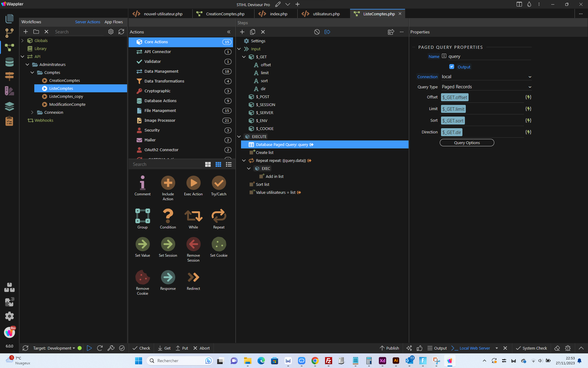Open the Database Manager sidebar icon
Image resolution: width=588 pixels, height=368 pixels.
(x=9, y=62)
